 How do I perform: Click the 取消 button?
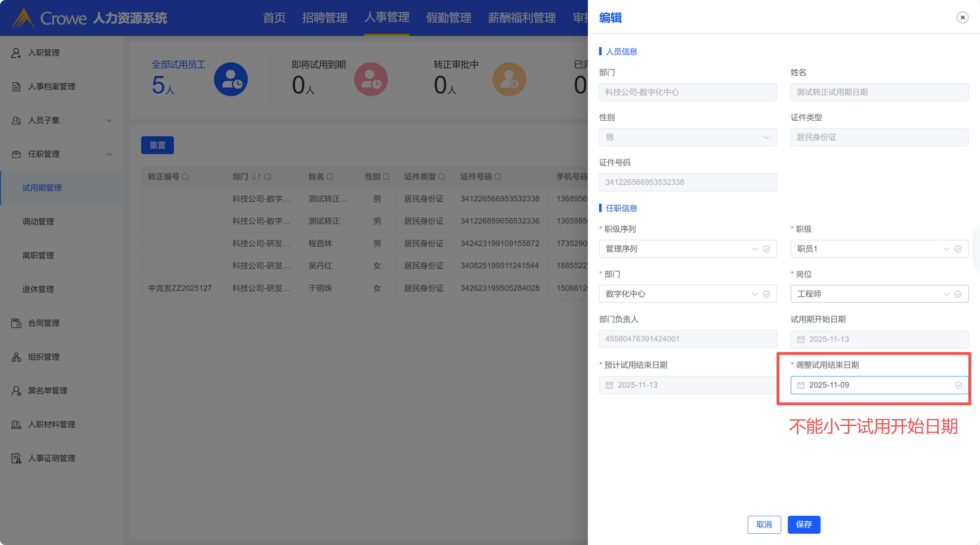click(x=764, y=525)
